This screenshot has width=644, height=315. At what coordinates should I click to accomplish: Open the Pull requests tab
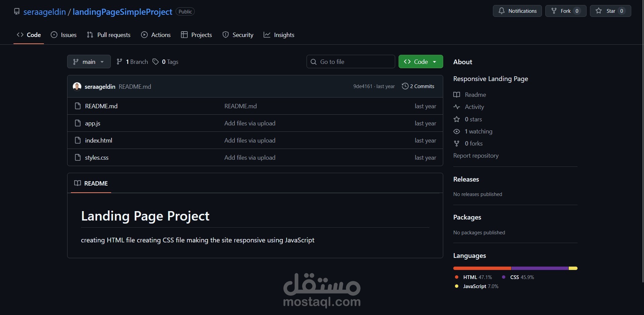(x=109, y=35)
